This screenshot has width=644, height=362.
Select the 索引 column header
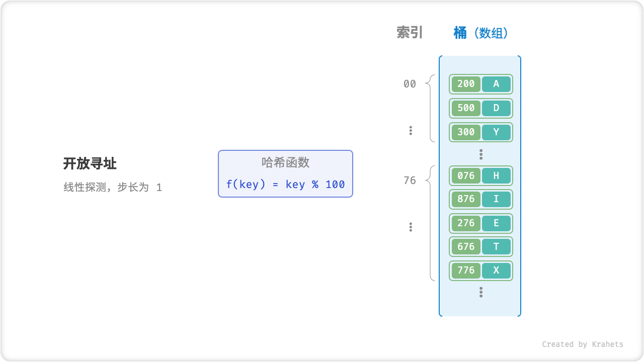(x=409, y=32)
